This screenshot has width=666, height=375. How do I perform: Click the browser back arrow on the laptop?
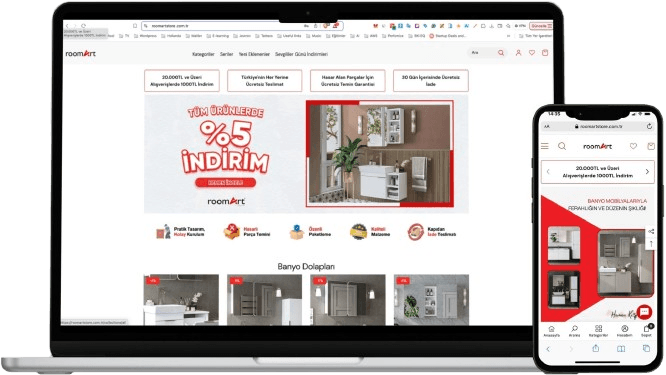pyautogui.click(x=67, y=26)
